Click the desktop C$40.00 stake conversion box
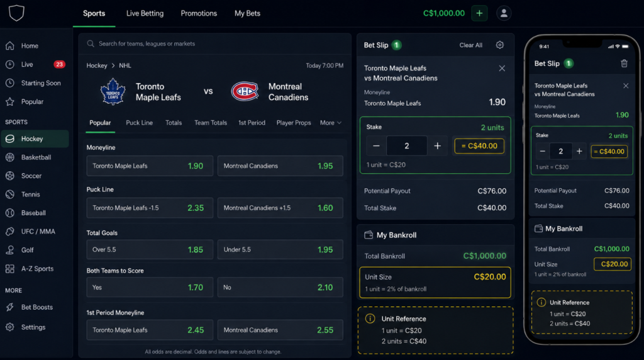This screenshot has width=644, height=360. pyautogui.click(x=479, y=146)
